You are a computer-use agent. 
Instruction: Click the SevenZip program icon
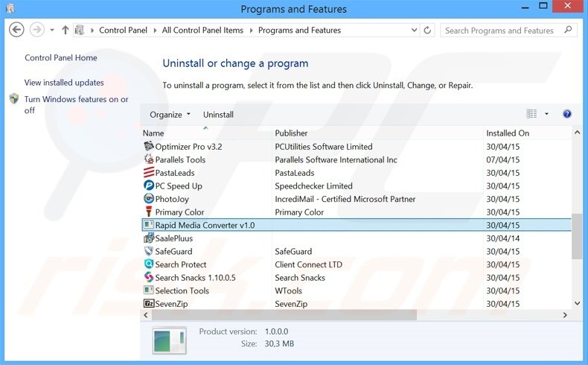(x=149, y=303)
